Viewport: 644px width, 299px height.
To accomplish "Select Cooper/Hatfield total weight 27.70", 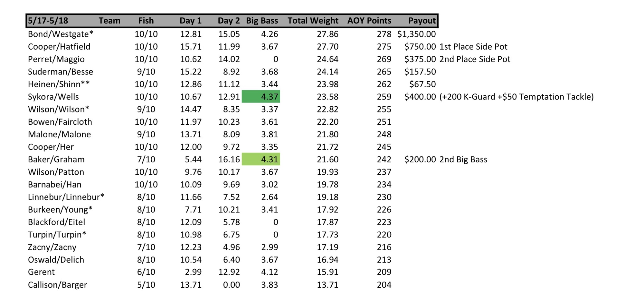I will (x=327, y=47).
